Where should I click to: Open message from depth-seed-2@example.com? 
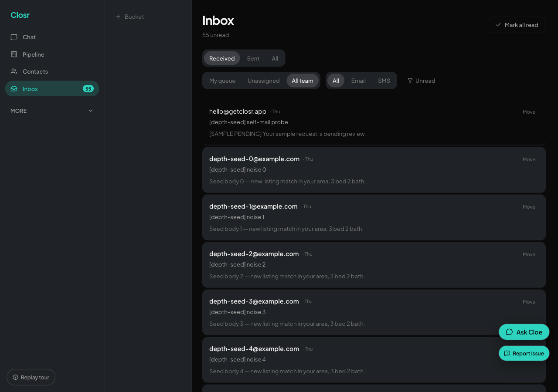[374, 265]
